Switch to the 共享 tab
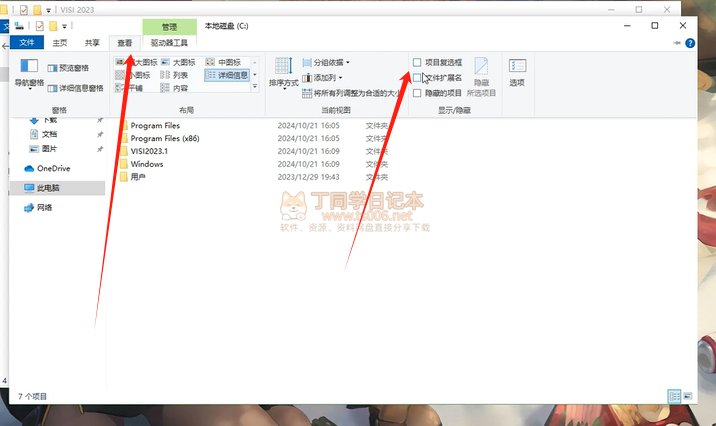 (92, 42)
